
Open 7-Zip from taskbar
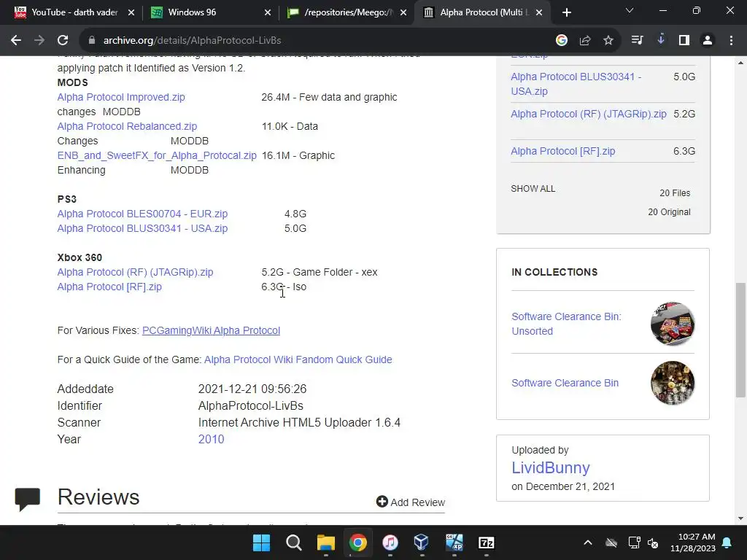click(486, 542)
